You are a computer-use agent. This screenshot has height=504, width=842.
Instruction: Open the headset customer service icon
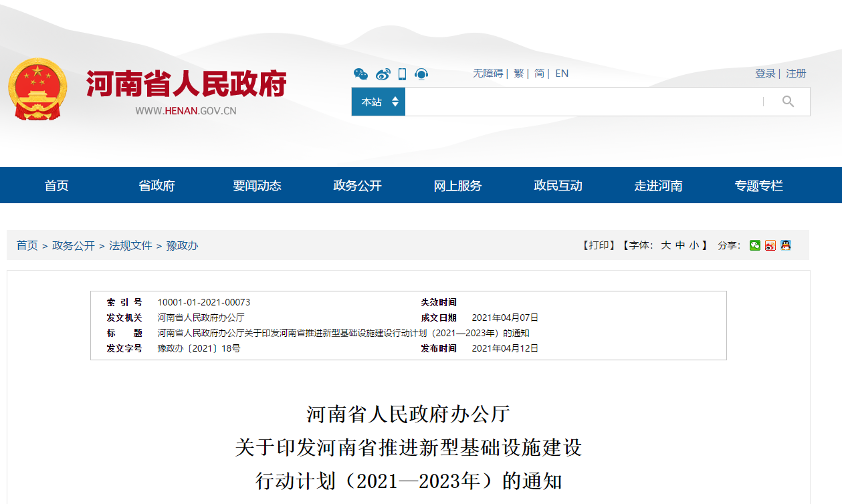tap(421, 74)
